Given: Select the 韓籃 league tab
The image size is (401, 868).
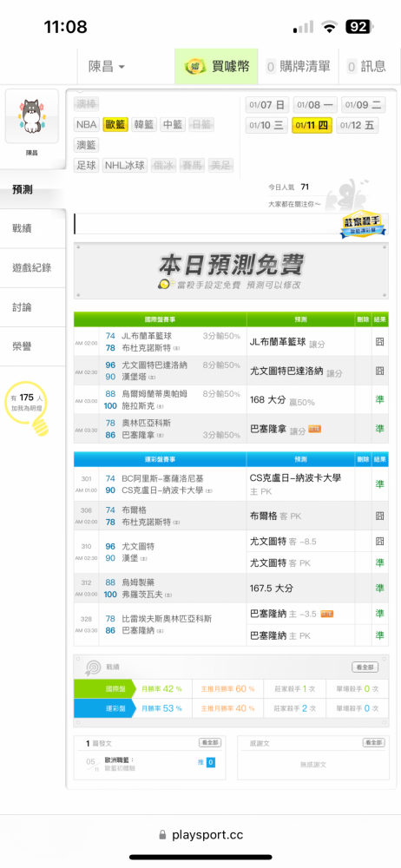Looking at the screenshot, I should [144, 124].
